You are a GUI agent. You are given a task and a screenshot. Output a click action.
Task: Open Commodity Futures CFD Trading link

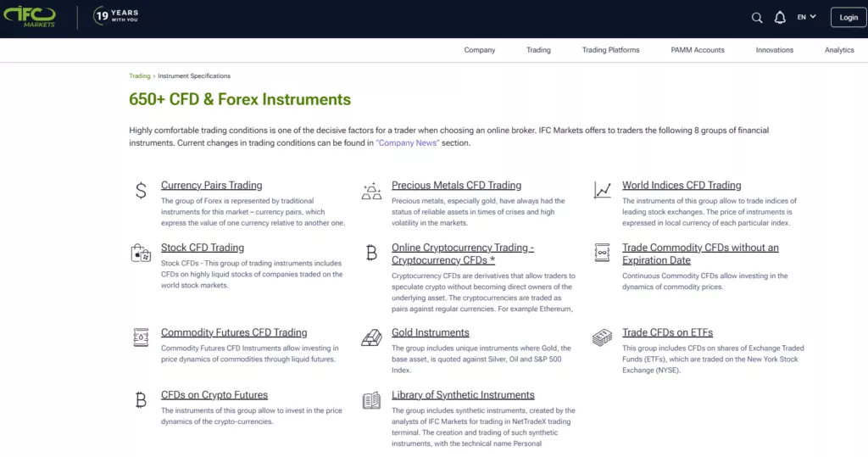234,332
